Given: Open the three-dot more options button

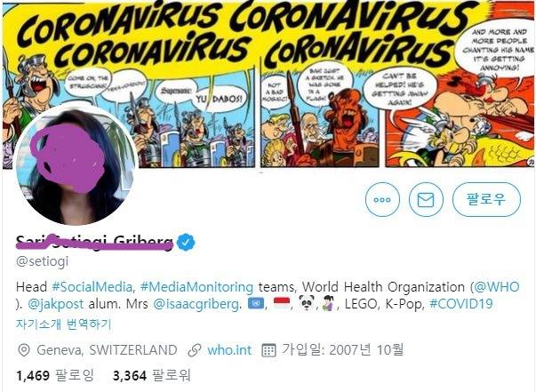Looking at the screenshot, I should pos(382,200).
